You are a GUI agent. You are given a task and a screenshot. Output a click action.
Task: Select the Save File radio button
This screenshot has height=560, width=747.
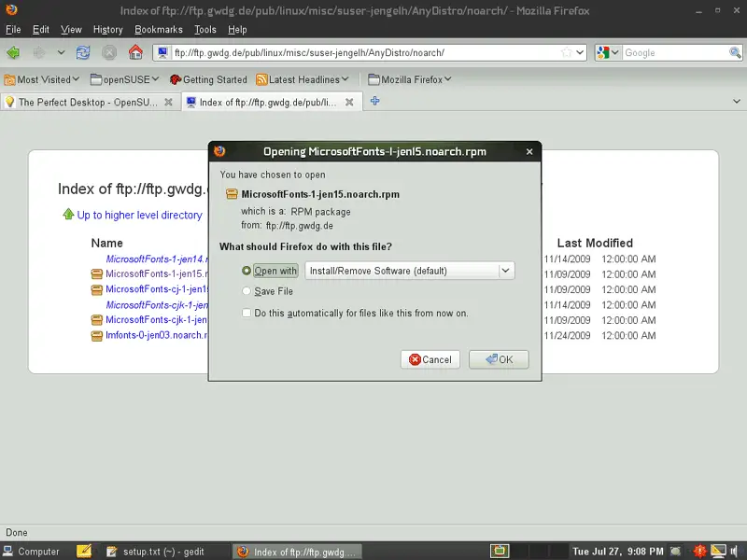tap(247, 291)
